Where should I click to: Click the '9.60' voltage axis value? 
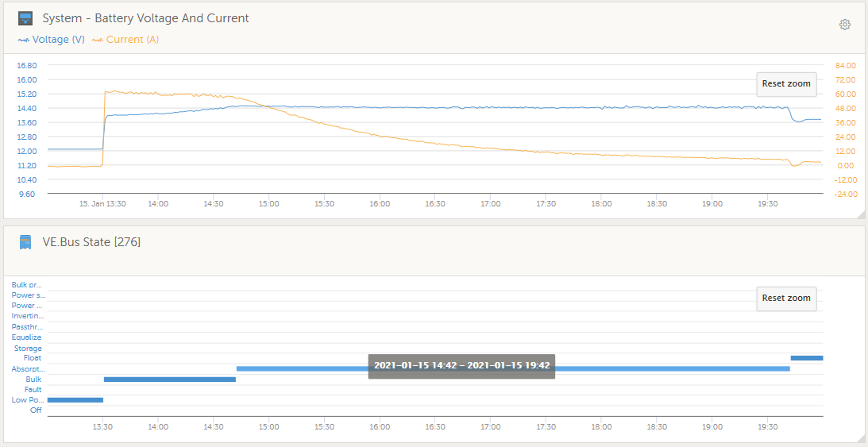point(27,195)
